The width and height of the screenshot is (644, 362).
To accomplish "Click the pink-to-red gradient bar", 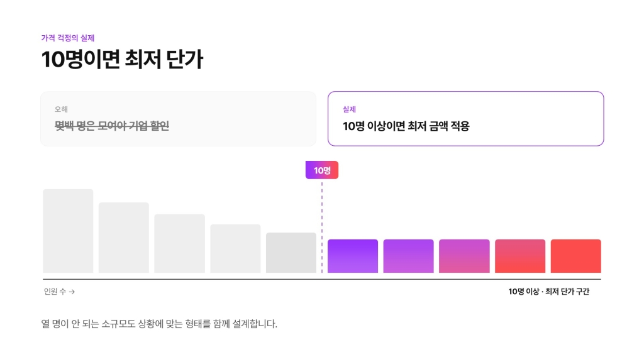I will [520, 256].
